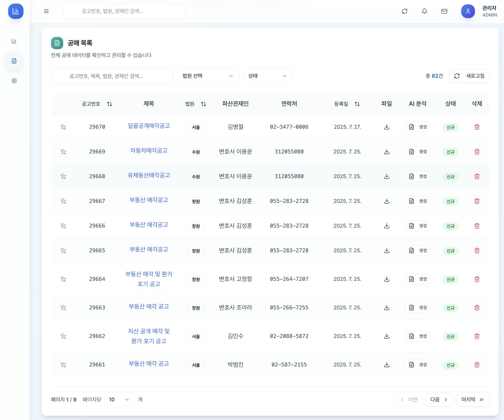Image resolution: width=504 pixels, height=420 pixels.
Task: Select the document list item in sidebar
Action: tap(14, 61)
